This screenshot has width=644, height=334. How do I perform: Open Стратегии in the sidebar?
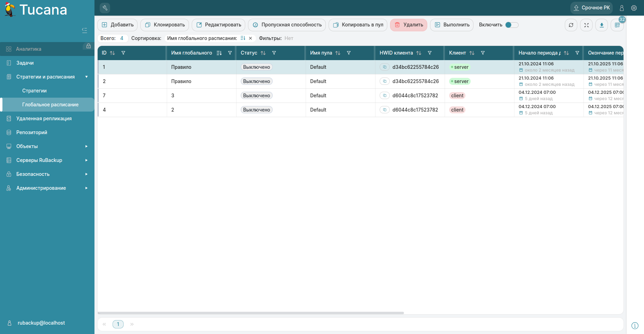(x=34, y=91)
